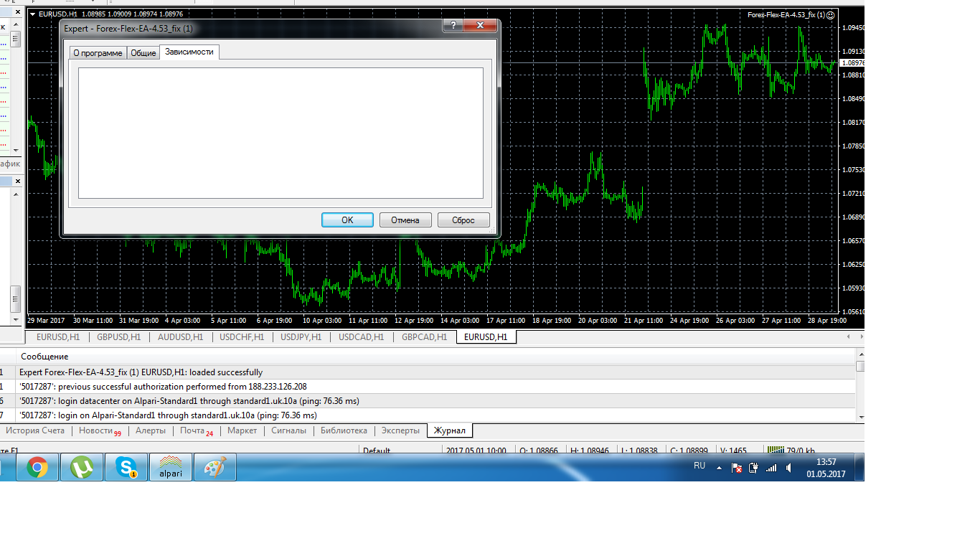The height and width of the screenshot is (551, 980).
Task: Click the "Default" profile in the status bar
Action: coord(377,451)
